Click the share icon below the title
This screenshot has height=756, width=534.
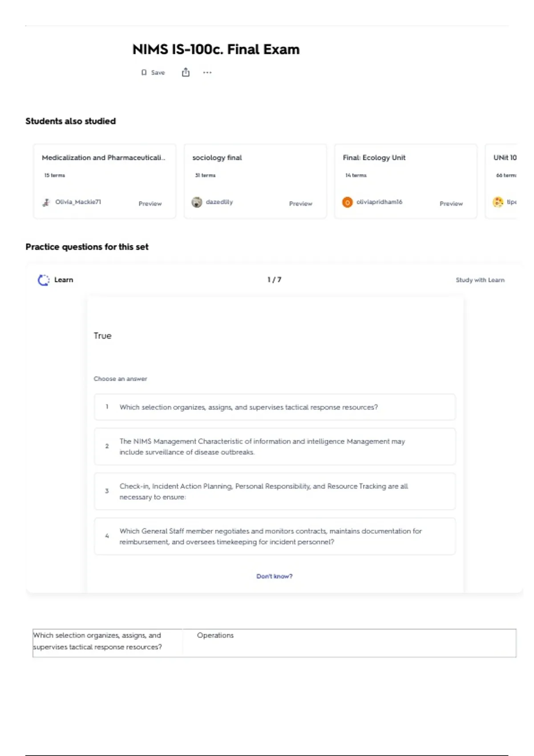(x=186, y=72)
